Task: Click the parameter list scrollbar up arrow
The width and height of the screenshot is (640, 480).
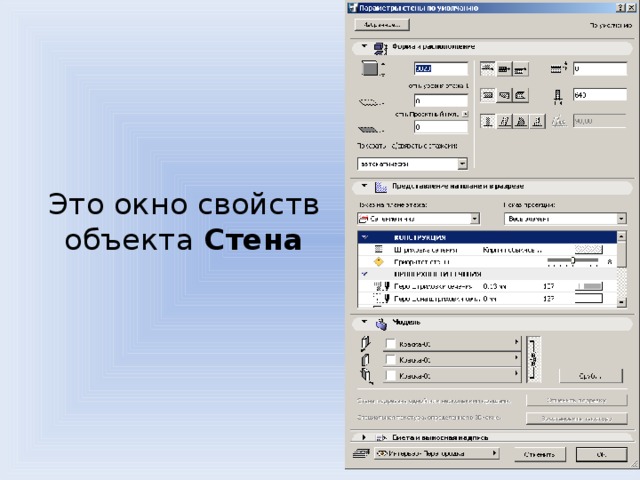Action: point(621,236)
